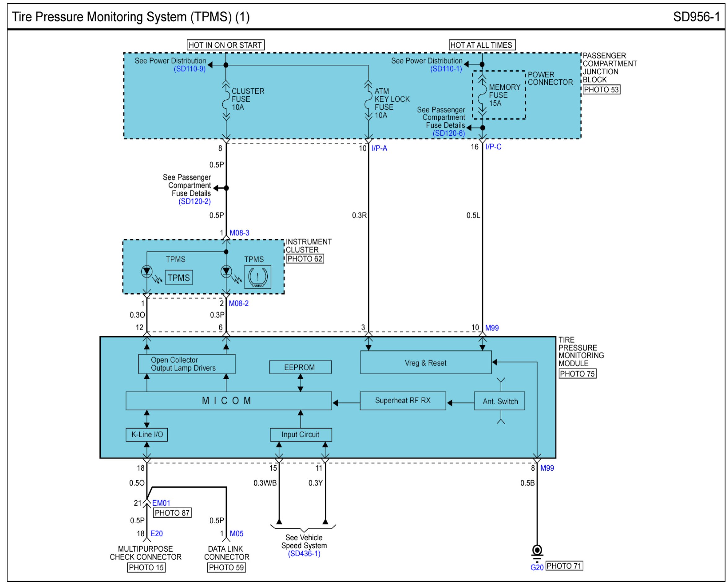Click the SD110-9 power distribution link
Viewport: 728px width, 584px height.
tap(189, 69)
